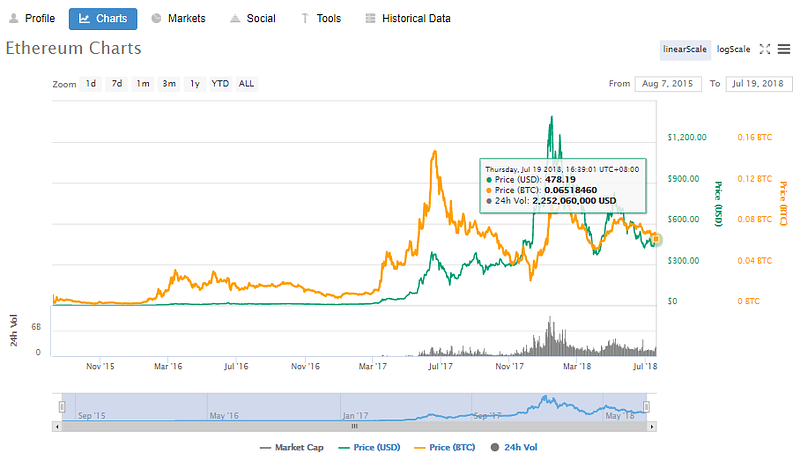Click the highlighted Jul 19 data point
Screen dimensions: 800x462
656,239
